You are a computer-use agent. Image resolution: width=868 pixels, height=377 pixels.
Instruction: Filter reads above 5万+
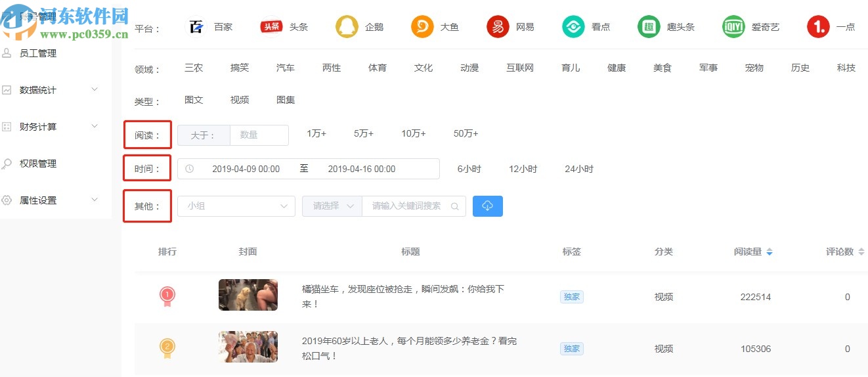[364, 133]
